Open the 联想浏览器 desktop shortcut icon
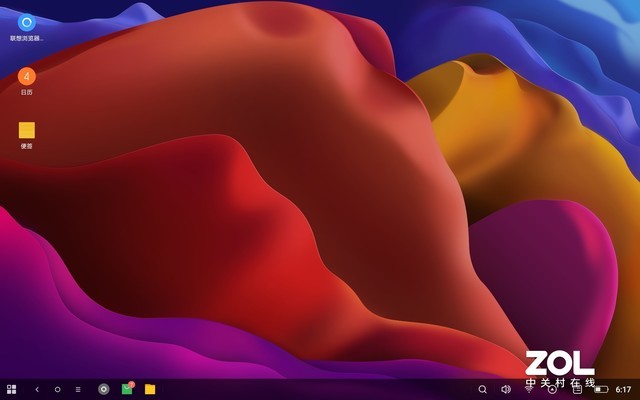The image size is (640, 400). pos(27,22)
